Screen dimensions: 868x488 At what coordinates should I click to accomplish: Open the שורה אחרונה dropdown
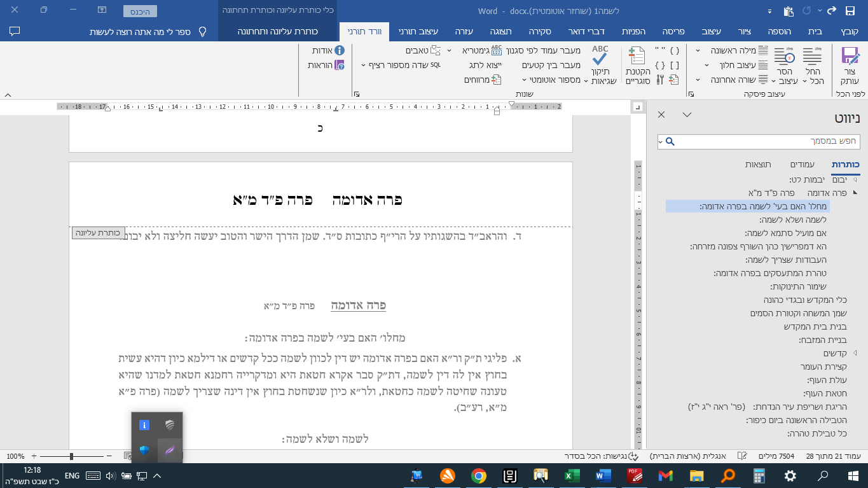[698, 80]
